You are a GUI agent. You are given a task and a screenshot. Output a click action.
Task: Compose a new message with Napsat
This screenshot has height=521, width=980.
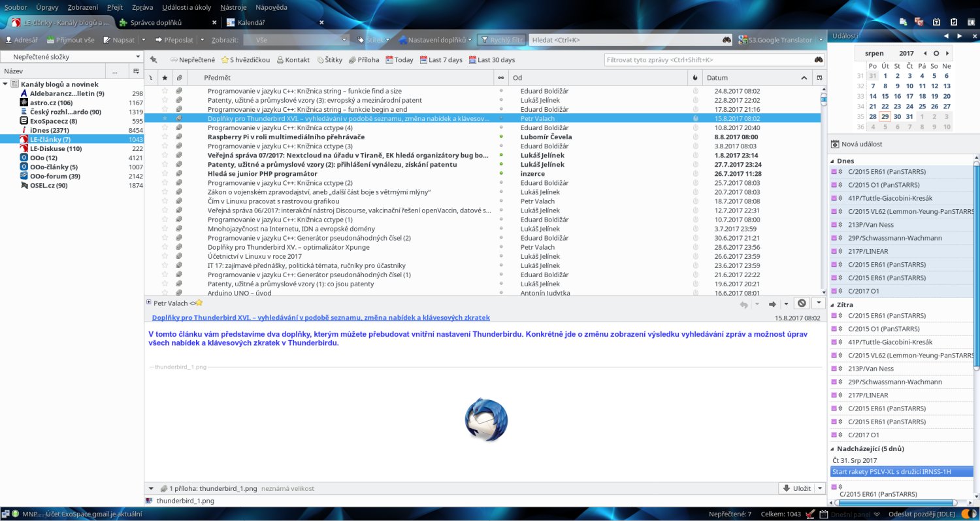[x=118, y=40]
